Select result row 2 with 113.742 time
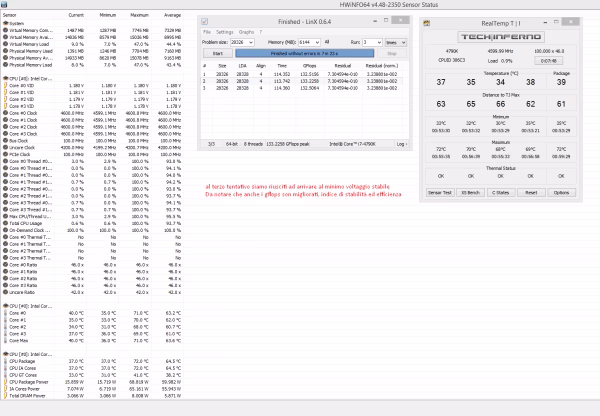600x416 pixels. [302, 81]
